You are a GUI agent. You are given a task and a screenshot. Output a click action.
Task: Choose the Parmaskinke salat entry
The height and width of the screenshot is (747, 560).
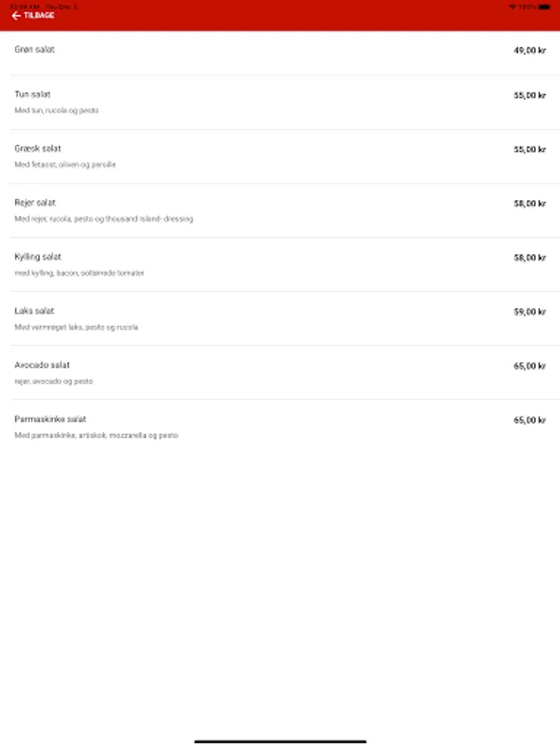click(51, 419)
